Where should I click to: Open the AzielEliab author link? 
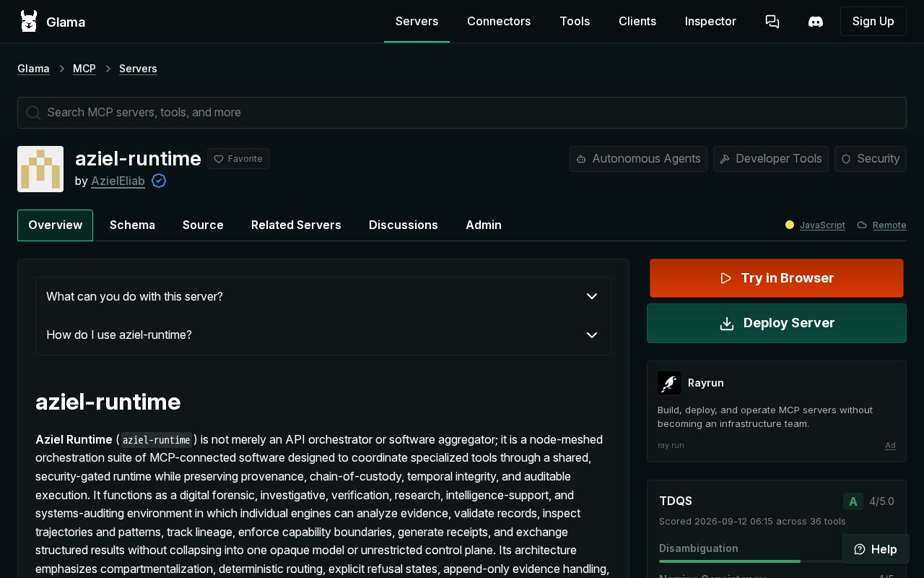pyautogui.click(x=118, y=181)
